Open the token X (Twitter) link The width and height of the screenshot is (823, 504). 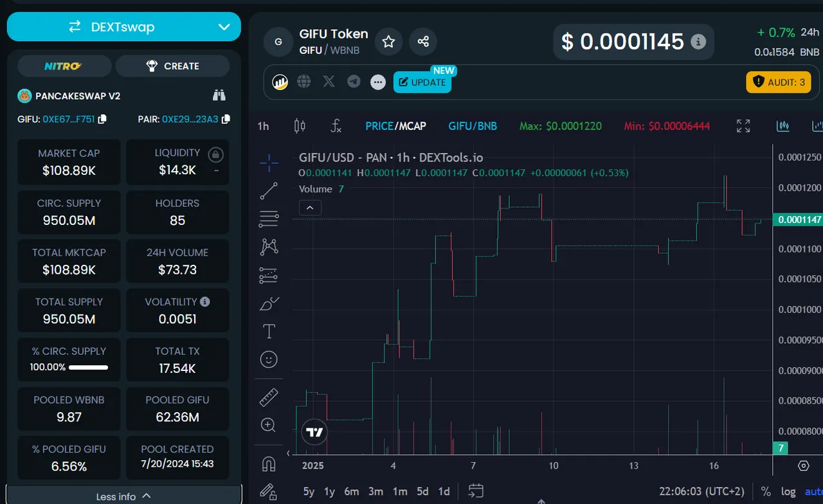click(329, 82)
